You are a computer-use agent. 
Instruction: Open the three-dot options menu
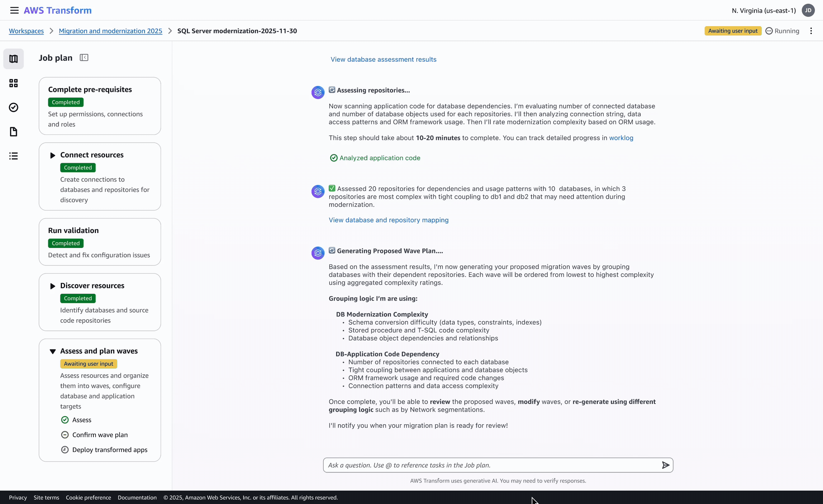pos(811,31)
